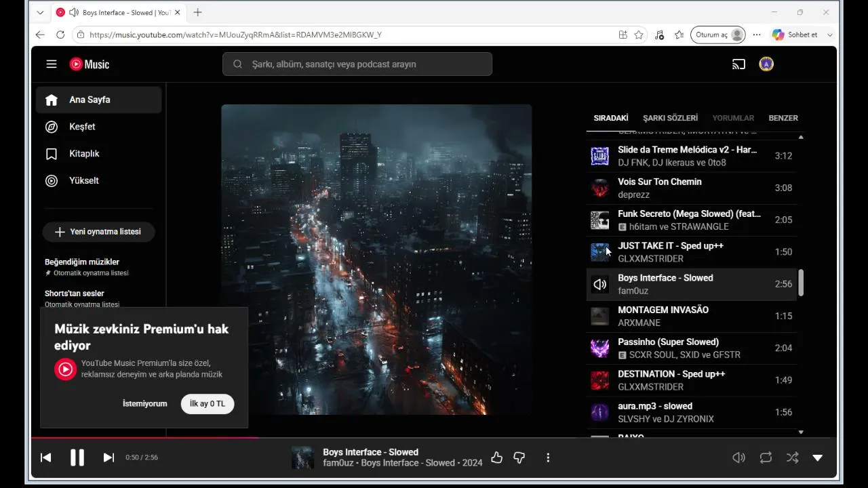Viewport: 868px width, 488px height.
Task: View site information via the lock icon
Action: tap(81, 35)
